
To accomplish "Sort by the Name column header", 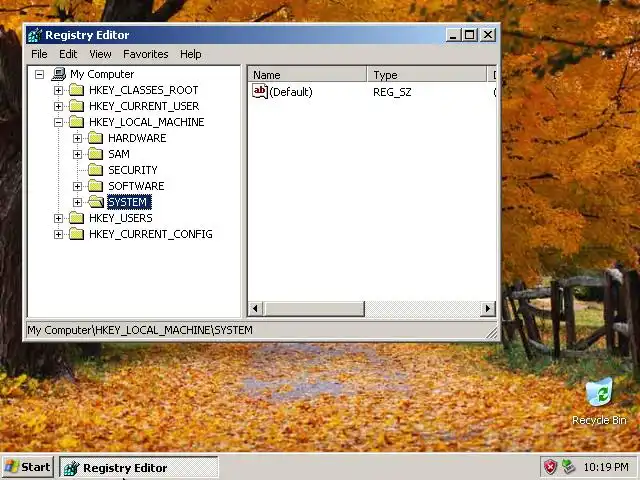I will [307, 75].
